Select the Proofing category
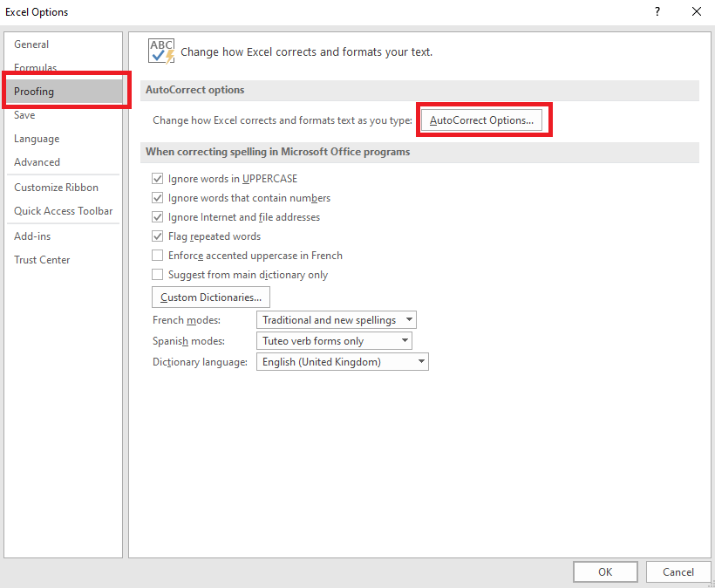Screen dimensions: 715x588 [x=64, y=92]
